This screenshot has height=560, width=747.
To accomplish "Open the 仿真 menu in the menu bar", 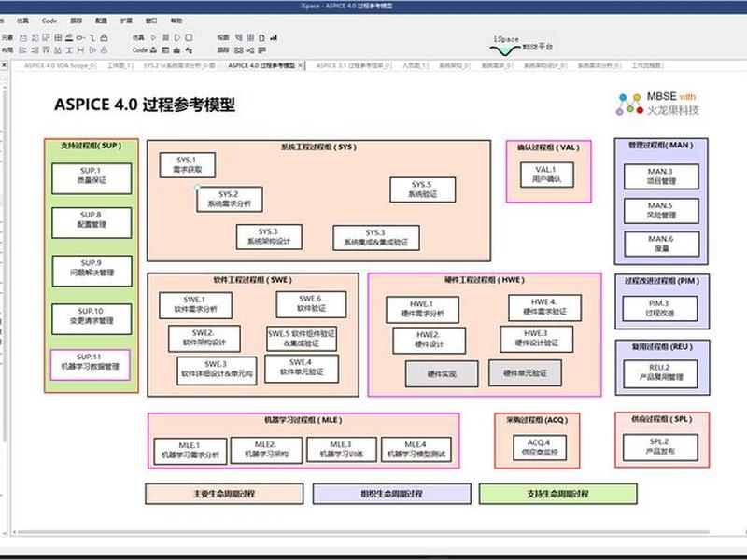I will [x=22, y=21].
